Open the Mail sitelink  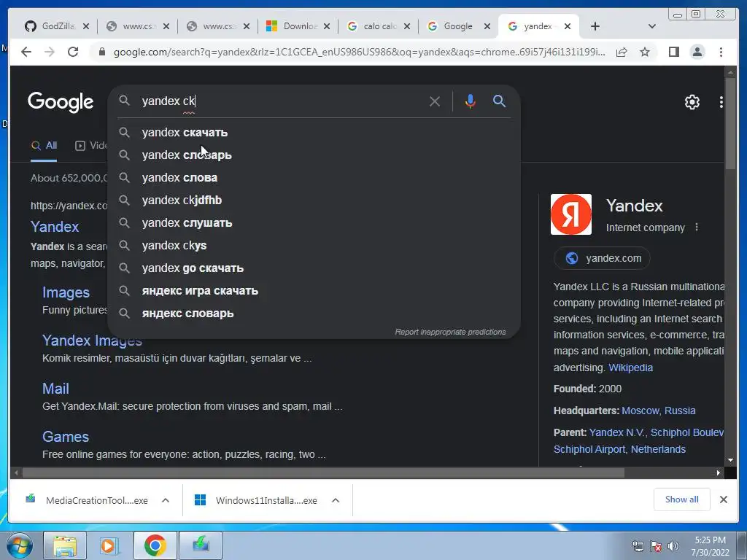click(x=55, y=389)
